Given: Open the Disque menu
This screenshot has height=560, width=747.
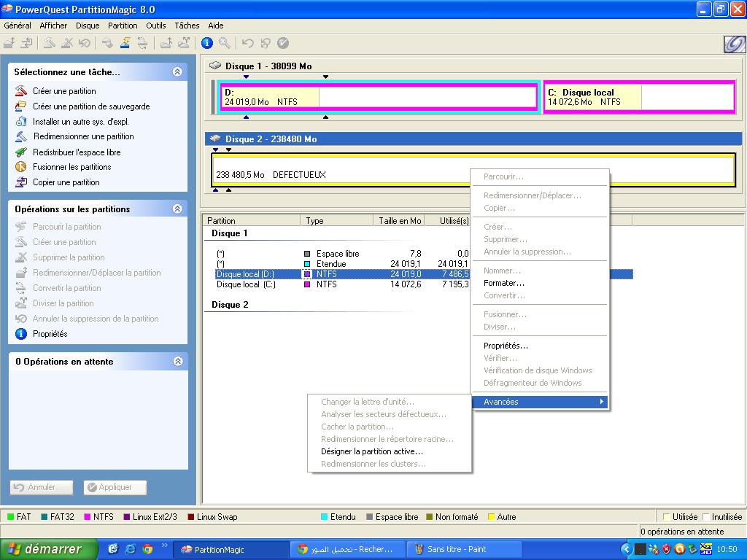Looking at the screenshot, I should pos(88,26).
